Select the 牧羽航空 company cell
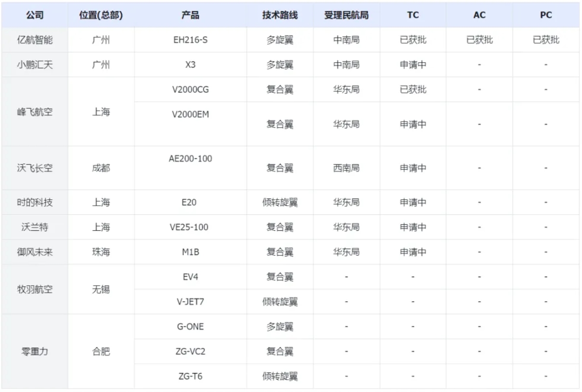Image resolution: width=582 pixels, height=392 pixels. (x=35, y=290)
